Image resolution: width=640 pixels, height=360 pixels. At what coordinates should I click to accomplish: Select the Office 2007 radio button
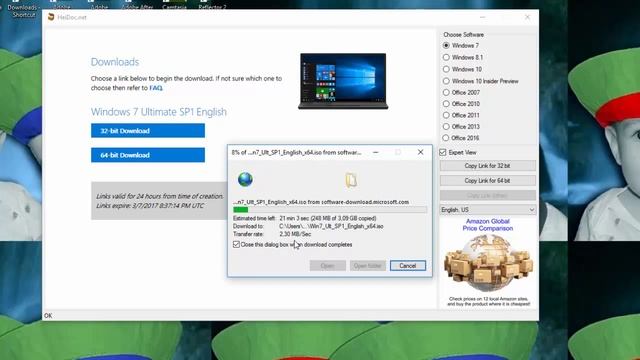tap(446, 92)
